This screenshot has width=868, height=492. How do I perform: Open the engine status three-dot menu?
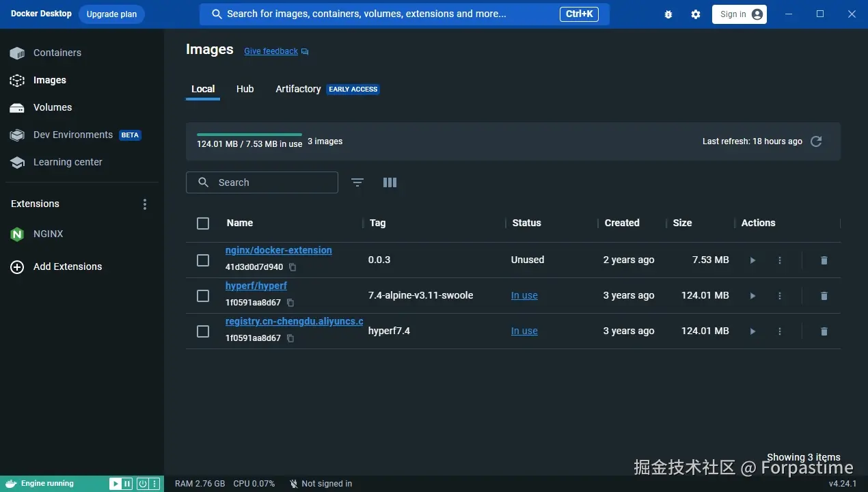click(154, 484)
